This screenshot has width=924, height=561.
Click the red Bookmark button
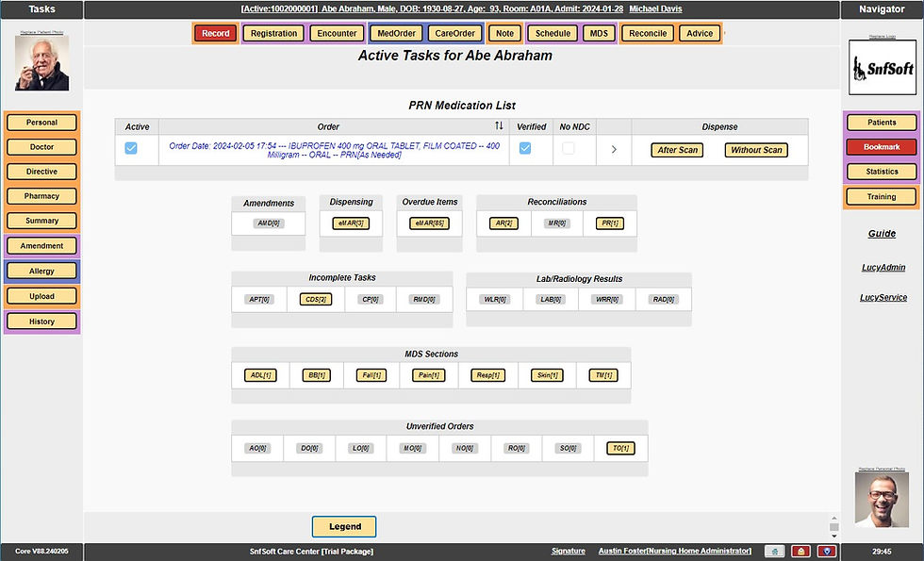882,147
